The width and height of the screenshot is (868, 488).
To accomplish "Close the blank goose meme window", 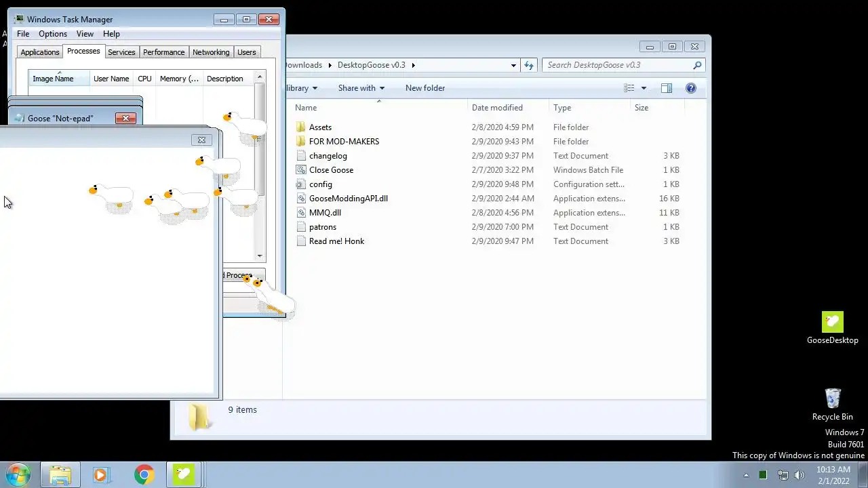I will 201,140.
